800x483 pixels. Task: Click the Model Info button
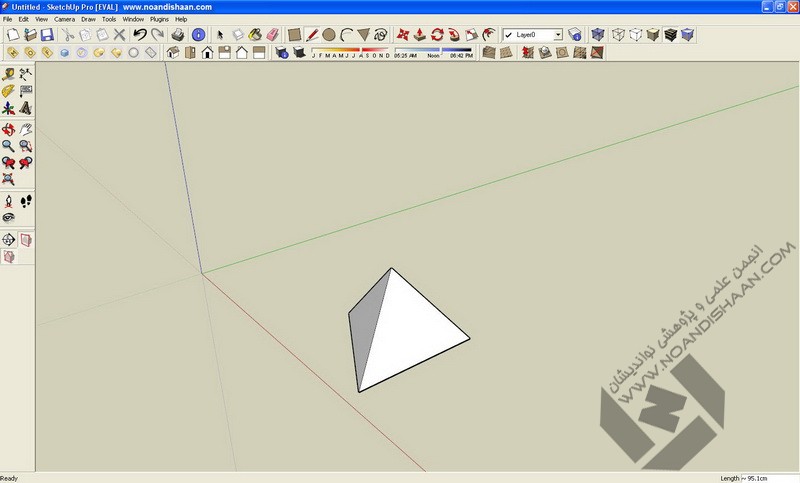click(x=198, y=35)
